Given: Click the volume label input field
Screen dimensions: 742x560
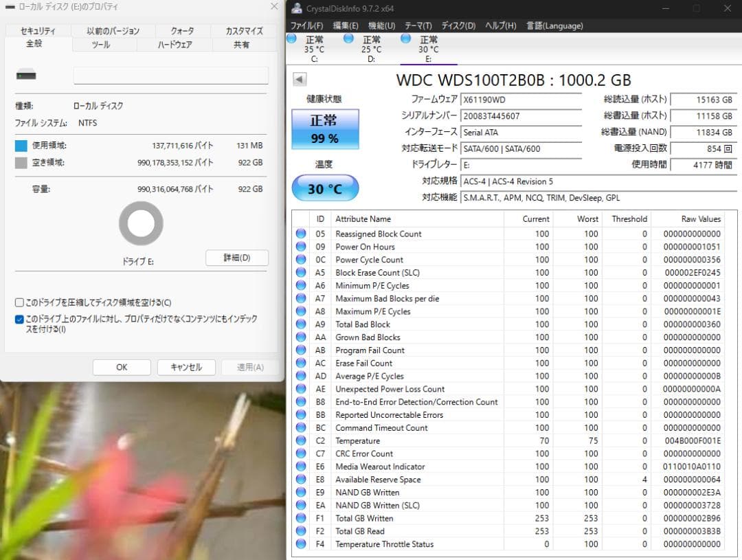Looking at the screenshot, I should (x=170, y=74).
